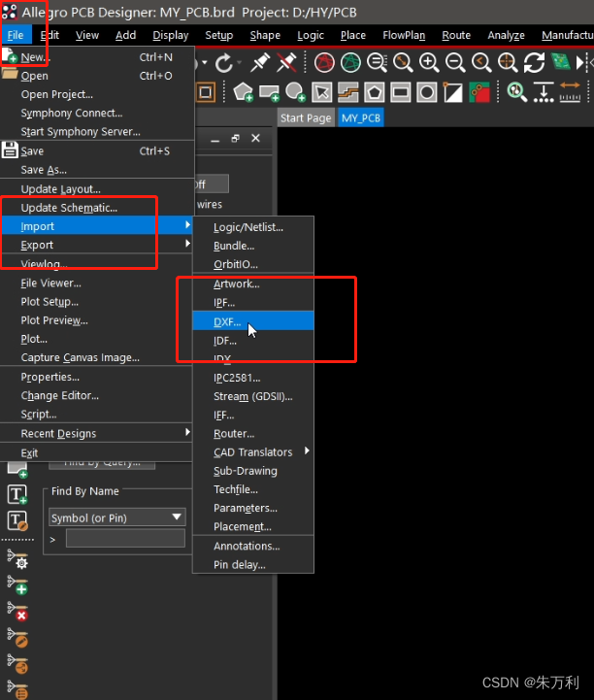Click Plot Setup... in File menu
Image resolution: width=594 pixels, height=700 pixels.
point(49,302)
